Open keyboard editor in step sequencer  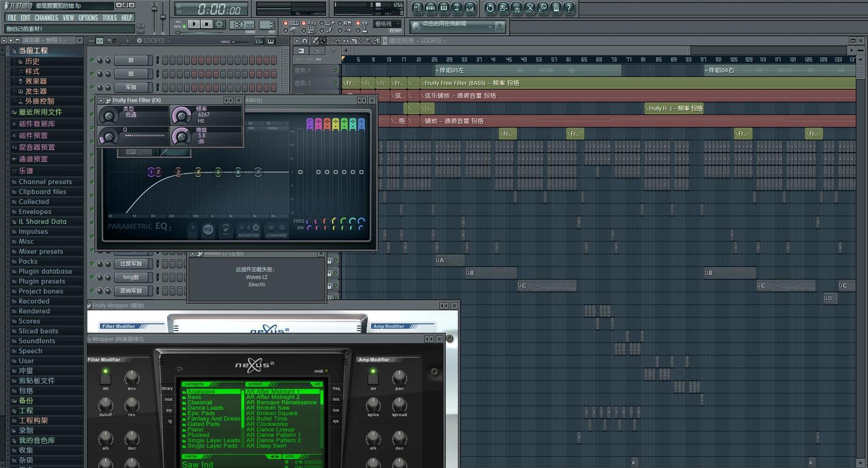(x=270, y=41)
